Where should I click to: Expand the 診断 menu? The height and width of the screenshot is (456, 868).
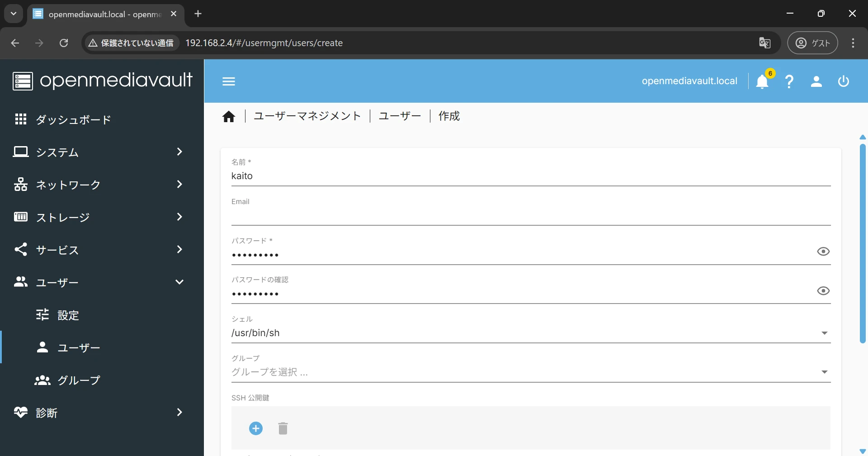tap(102, 413)
